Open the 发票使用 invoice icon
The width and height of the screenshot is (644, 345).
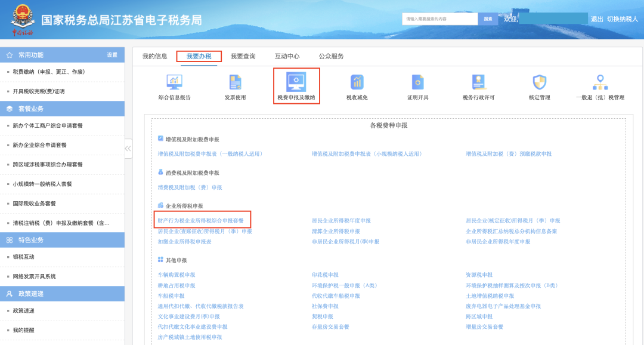[234, 85]
